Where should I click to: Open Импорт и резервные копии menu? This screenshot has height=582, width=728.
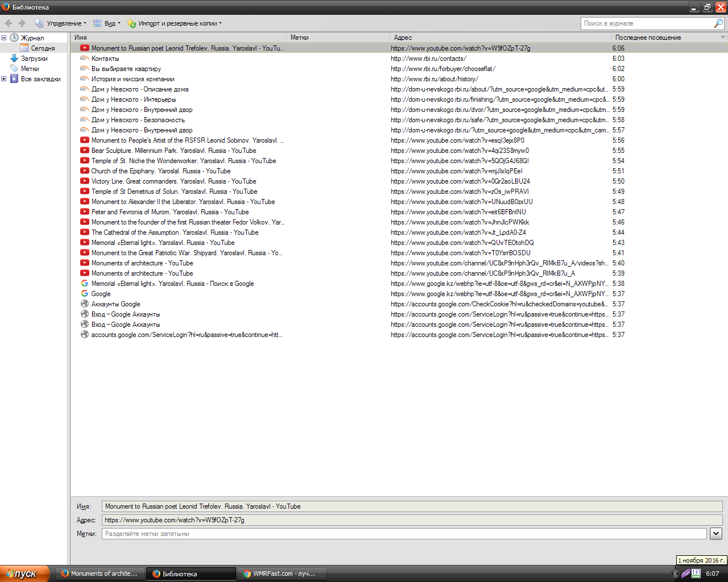(x=174, y=23)
